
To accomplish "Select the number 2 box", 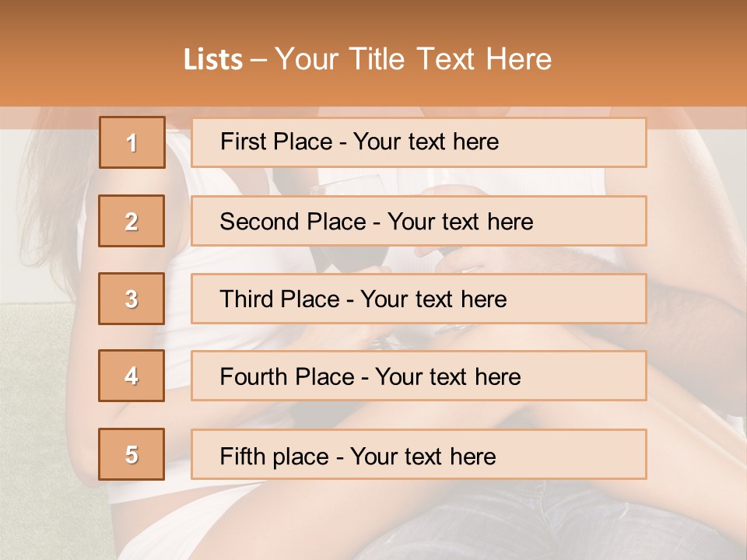I will (x=132, y=221).
